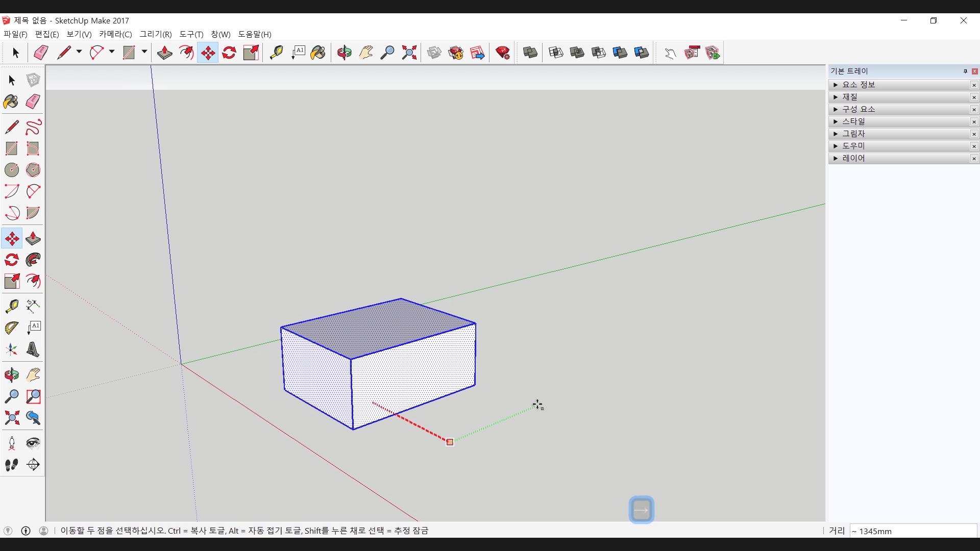Select the Paint Bucket tool in left palette

pos(11,102)
